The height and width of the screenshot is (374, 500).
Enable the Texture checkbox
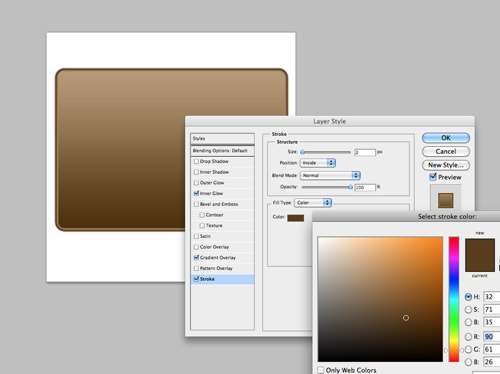tap(202, 226)
